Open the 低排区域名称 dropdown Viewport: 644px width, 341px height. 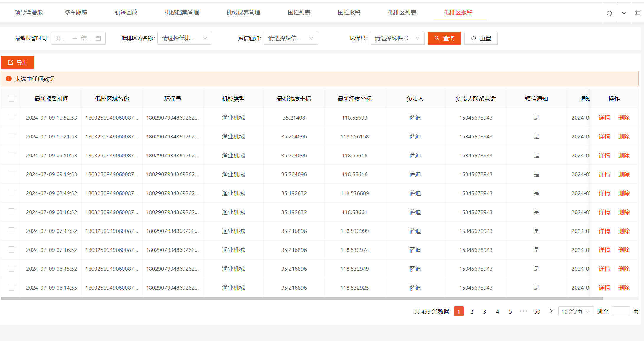pyautogui.click(x=184, y=38)
